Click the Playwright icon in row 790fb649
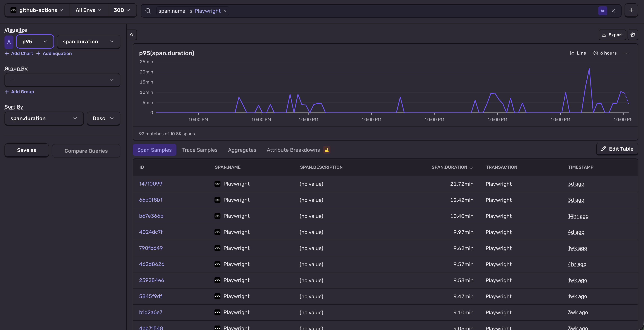The height and width of the screenshot is (330, 644). pos(217,248)
